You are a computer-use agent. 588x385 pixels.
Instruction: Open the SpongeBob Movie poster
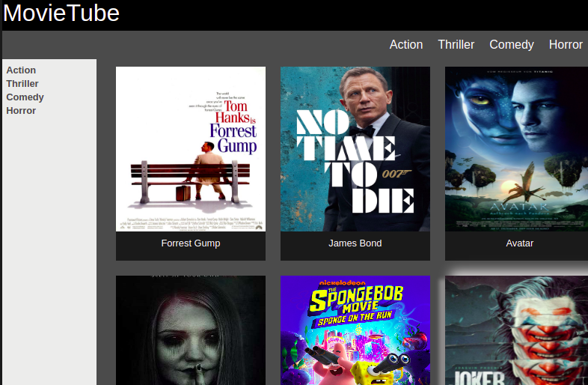355,330
